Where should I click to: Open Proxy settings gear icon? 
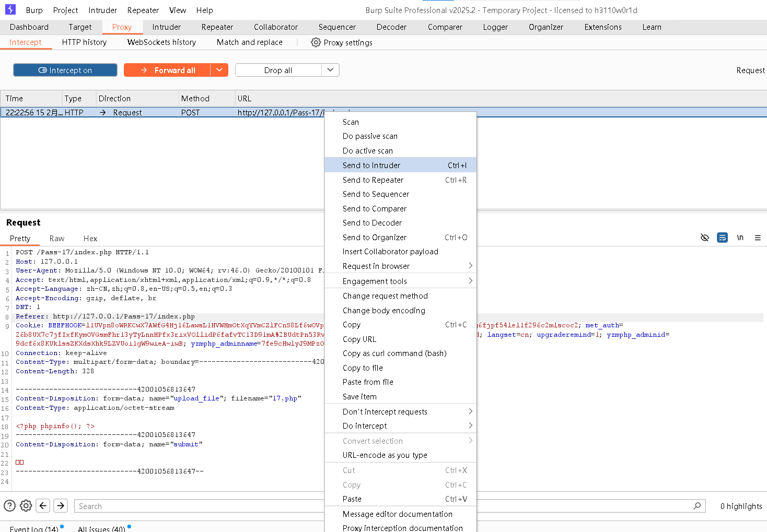(x=316, y=42)
